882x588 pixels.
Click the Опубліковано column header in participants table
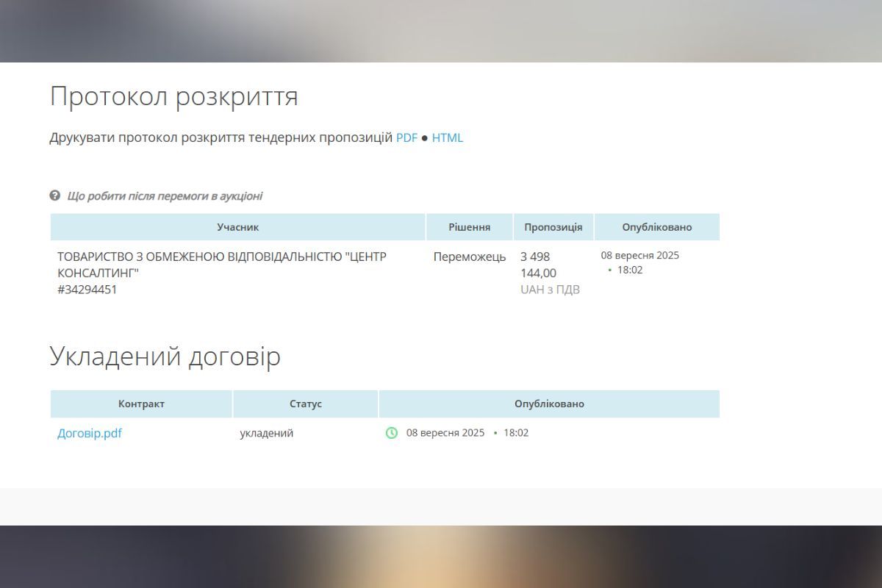coord(657,227)
